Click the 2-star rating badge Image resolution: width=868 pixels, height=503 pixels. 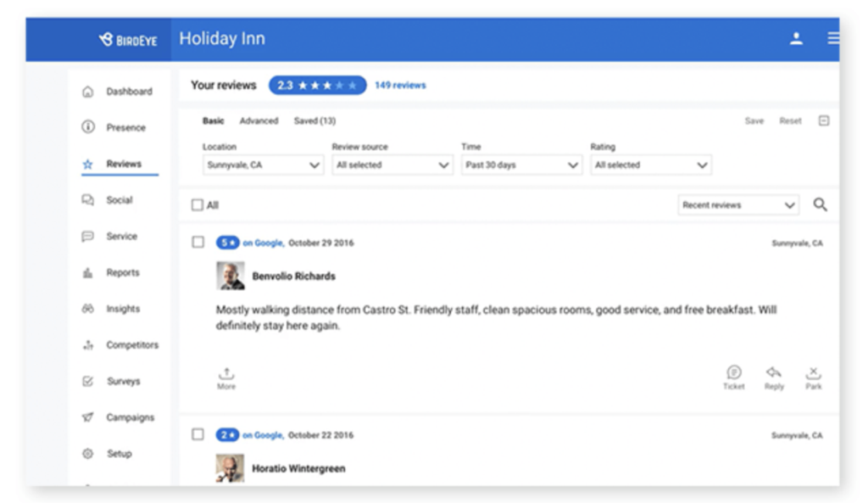click(227, 435)
